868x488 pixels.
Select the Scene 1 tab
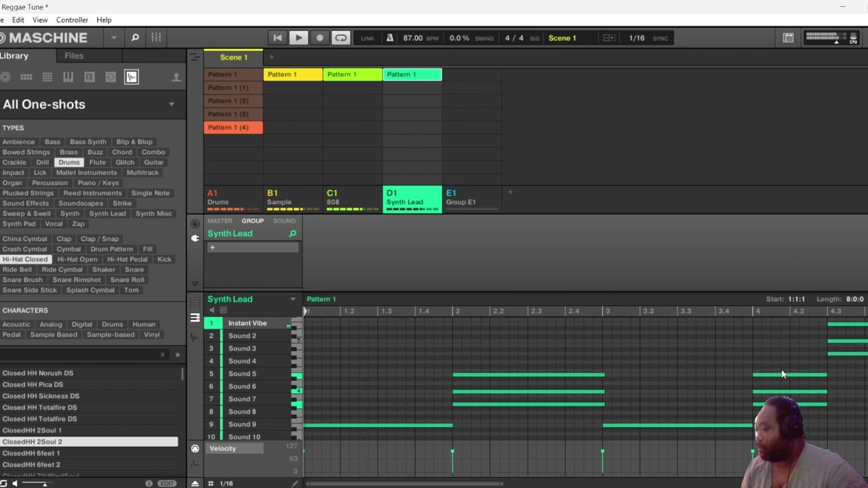(x=233, y=58)
